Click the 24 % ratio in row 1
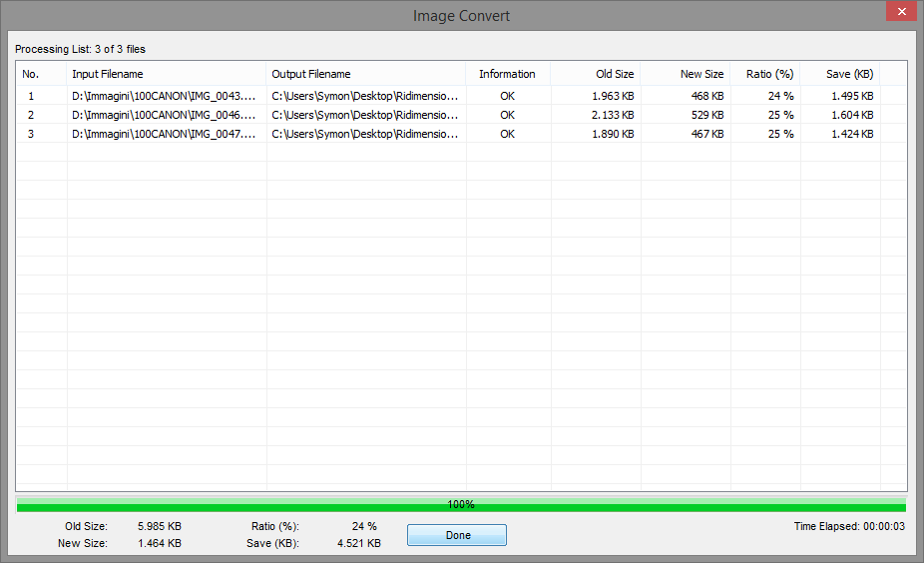Screen dimensions: 924x563 pos(780,96)
